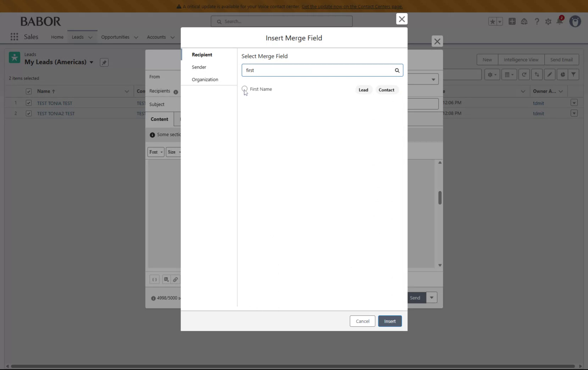588x370 pixels.
Task: Open the Font dropdown in email composer
Action: pos(156,152)
